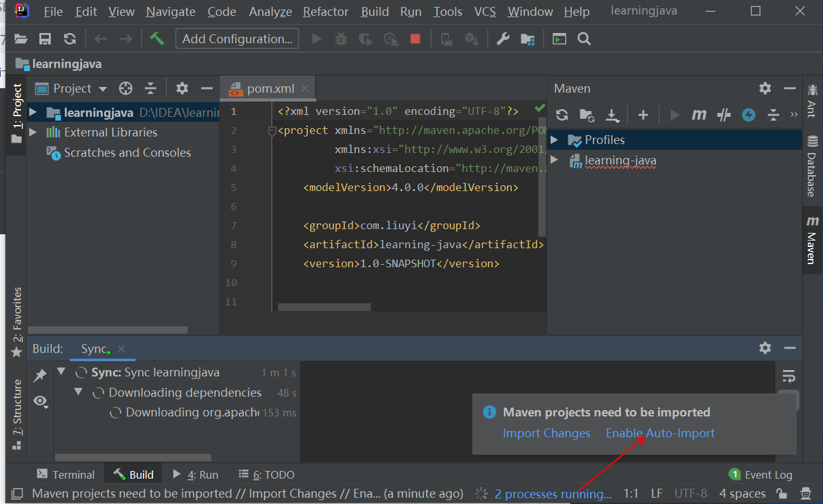Toggle read-only lock icon in status bar
Viewport: 823px width, 504px height.
pyautogui.click(x=780, y=493)
